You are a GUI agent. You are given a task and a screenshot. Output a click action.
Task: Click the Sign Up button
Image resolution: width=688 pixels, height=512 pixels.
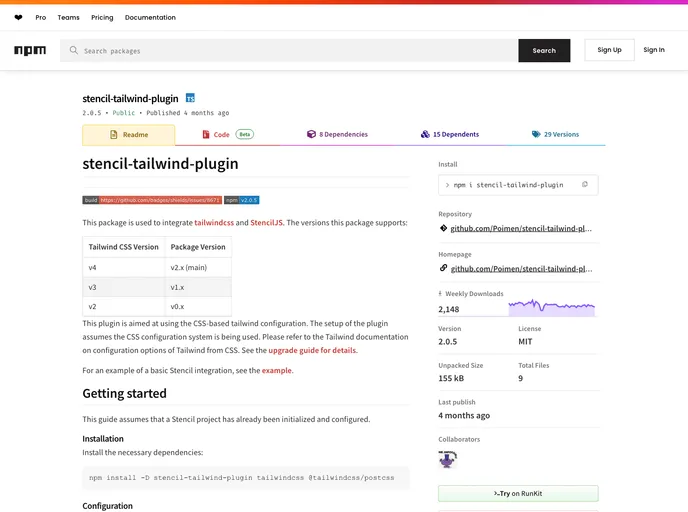(x=609, y=50)
